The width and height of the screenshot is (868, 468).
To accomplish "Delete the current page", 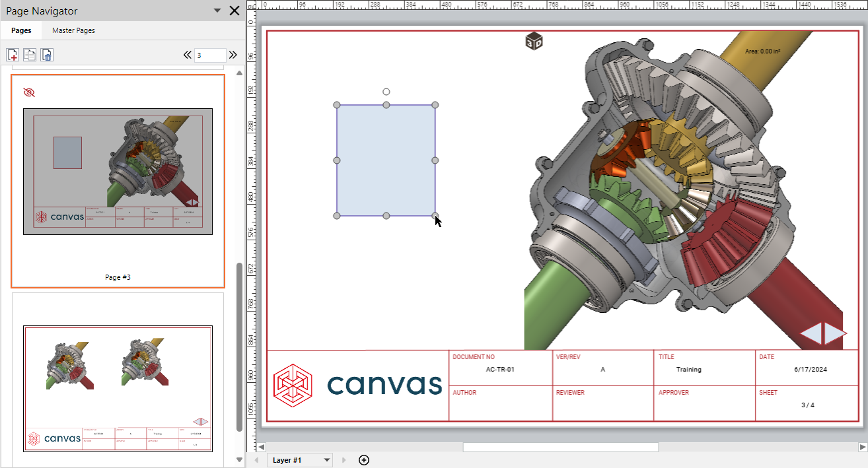I will pyautogui.click(x=46, y=55).
